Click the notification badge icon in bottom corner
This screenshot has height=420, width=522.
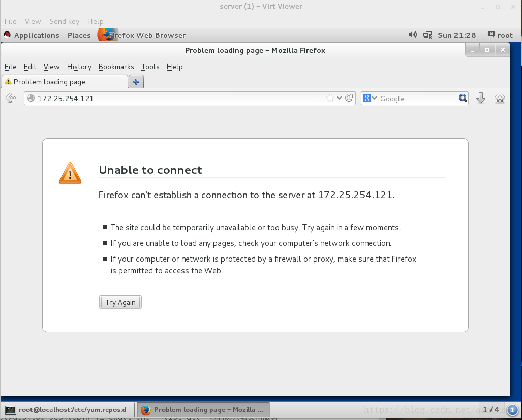coord(512,410)
